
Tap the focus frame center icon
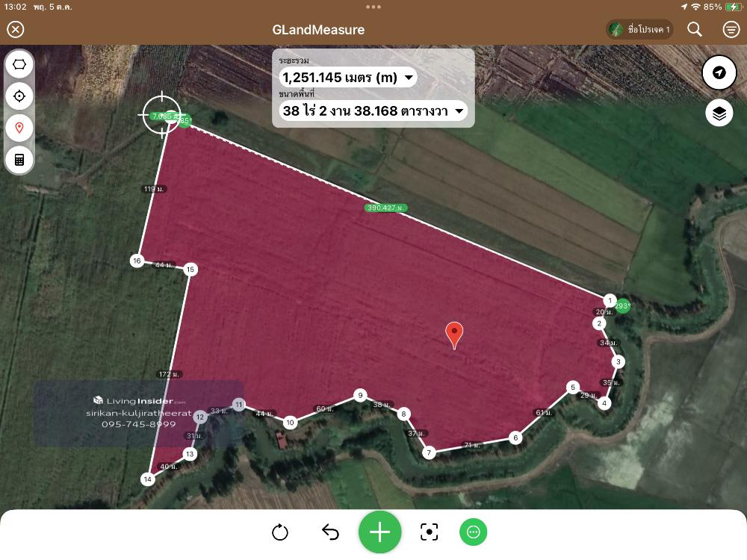(429, 532)
